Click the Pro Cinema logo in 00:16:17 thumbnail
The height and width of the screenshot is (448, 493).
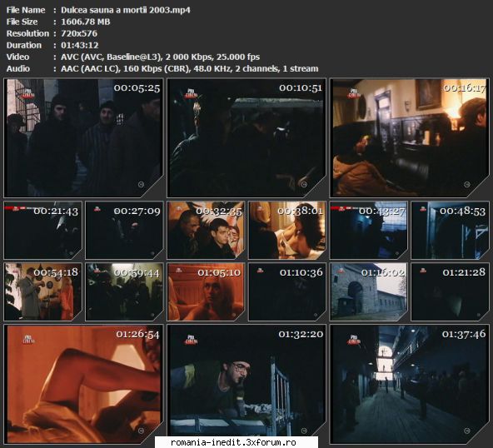pyautogui.click(x=354, y=93)
